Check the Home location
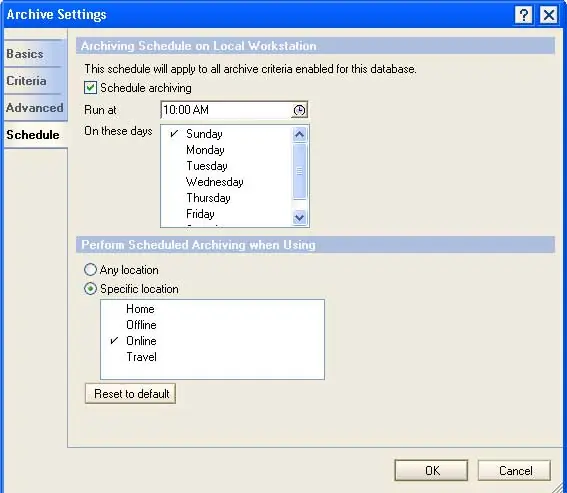This screenshot has height=493, width=567. pyautogui.click(x=212, y=309)
